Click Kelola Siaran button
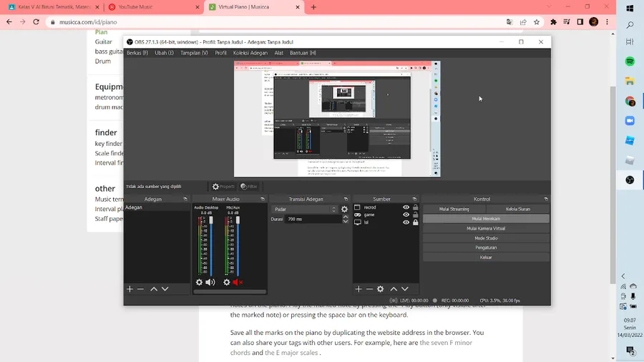This screenshot has height=362, width=644. pyautogui.click(x=518, y=209)
